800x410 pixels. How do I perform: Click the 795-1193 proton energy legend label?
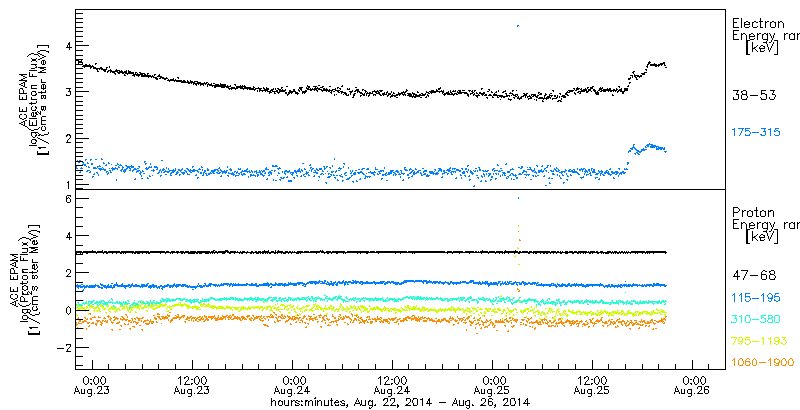[x=759, y=341]
